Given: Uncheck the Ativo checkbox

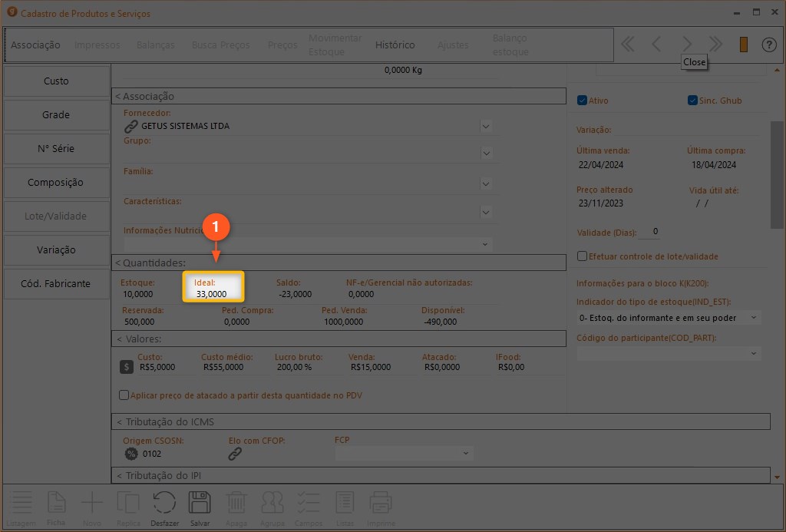Looking at the screenshot, I should [x=582, y=101].
